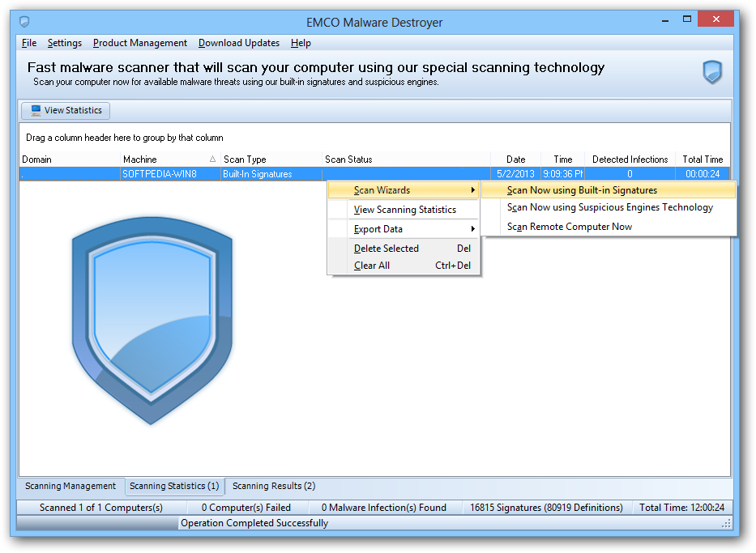This screenshot has width=756, height=553.
Task: Choose Clear All from the context menu
Action: tap(404, 266)
